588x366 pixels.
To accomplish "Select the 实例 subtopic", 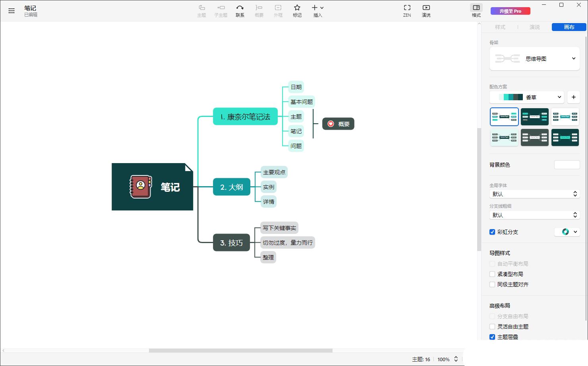I will tap(269, 187).
